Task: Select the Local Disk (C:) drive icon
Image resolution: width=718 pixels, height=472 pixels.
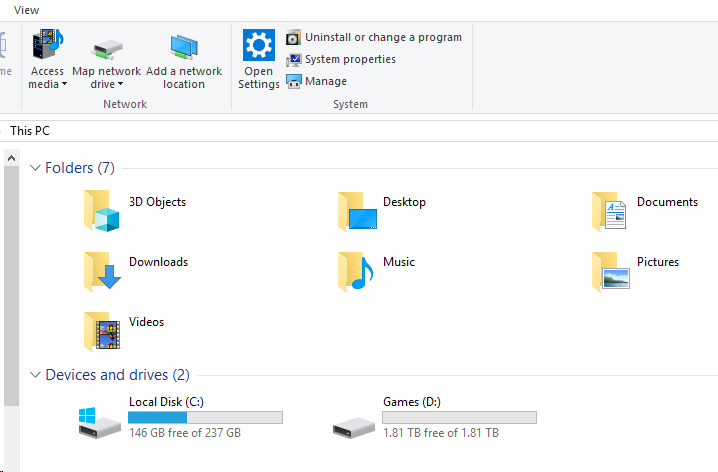Action: click(99, 423)
